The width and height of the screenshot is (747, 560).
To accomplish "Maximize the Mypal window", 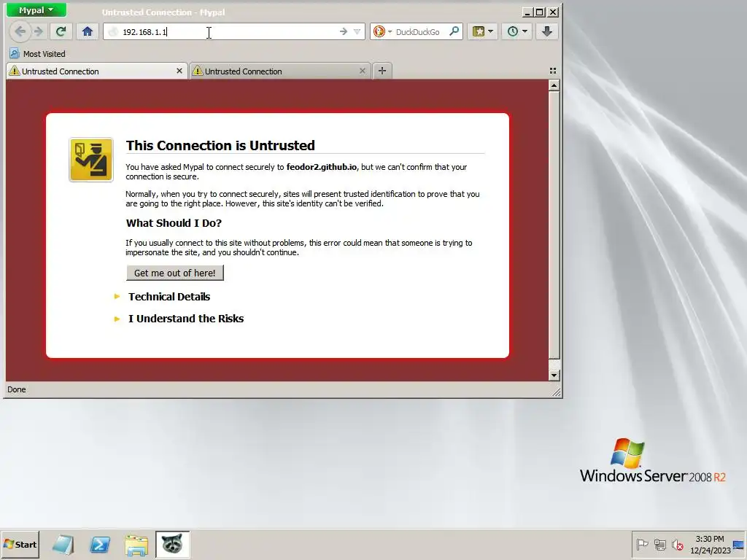I will [x=540, y=12].
